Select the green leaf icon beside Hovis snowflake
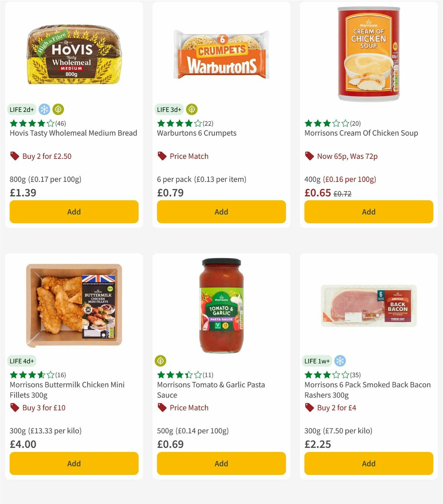The image size is (443, 504). coord(58,109)
